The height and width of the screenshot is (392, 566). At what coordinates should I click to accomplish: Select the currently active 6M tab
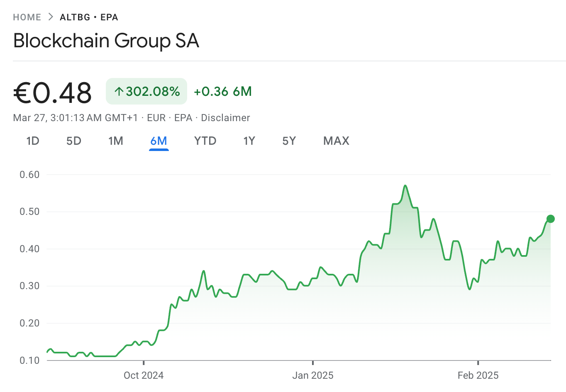[159, 141]
